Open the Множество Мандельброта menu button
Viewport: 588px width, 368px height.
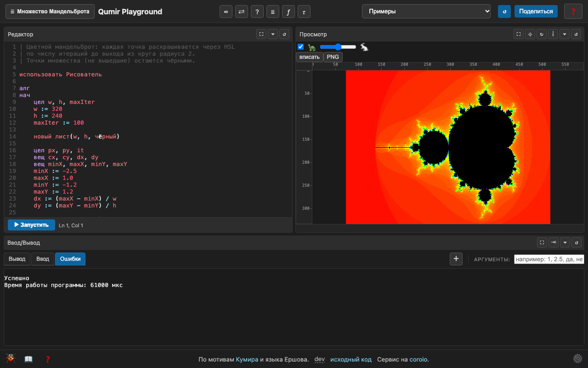pos(50,11)
